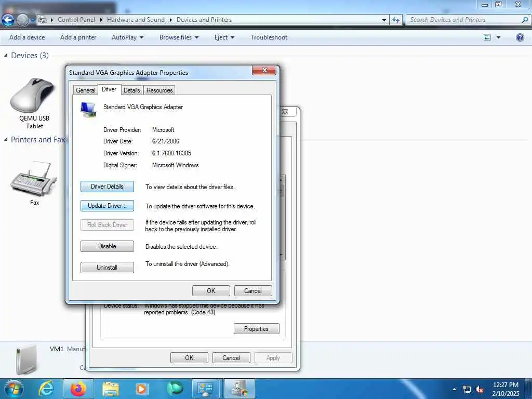Click Control Panel in breadcrumb

pos(76,20)
